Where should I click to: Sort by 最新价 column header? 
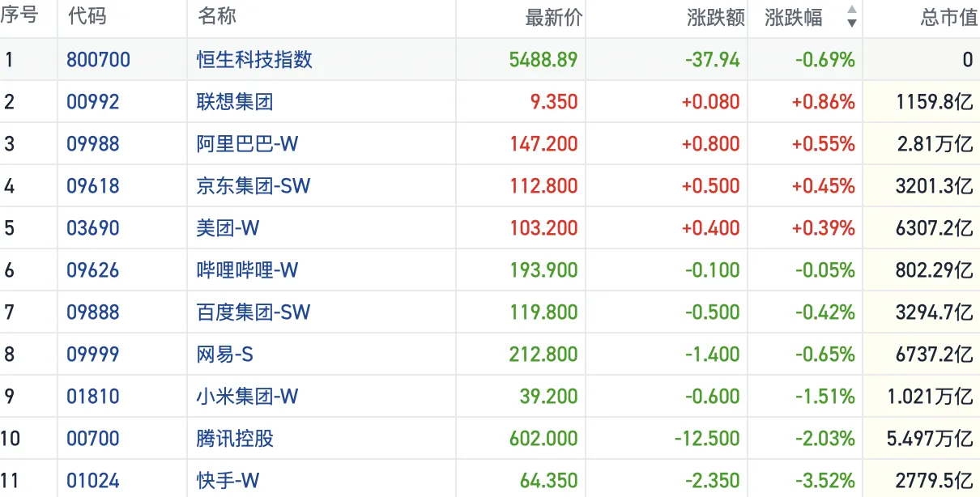[x=554, y=18]
